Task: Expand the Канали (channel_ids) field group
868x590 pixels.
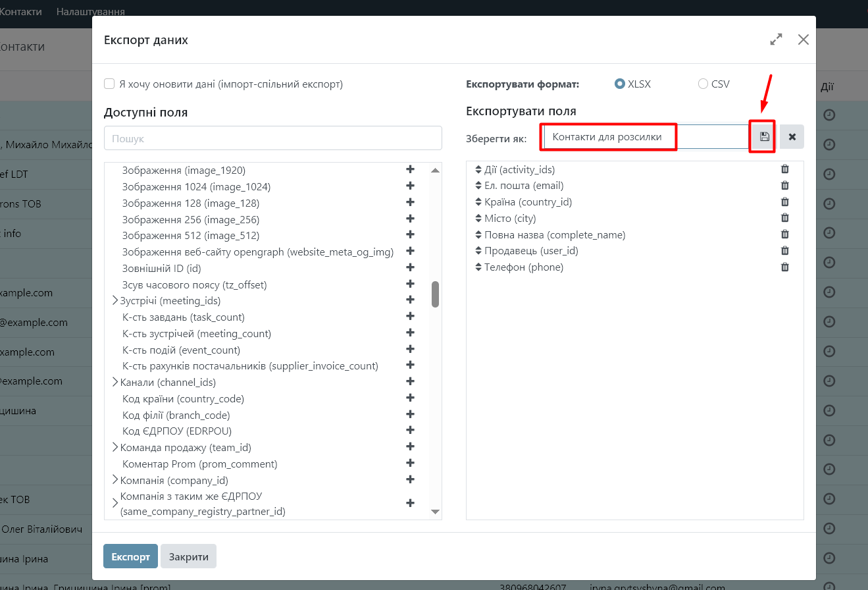Action: [115, 382]
